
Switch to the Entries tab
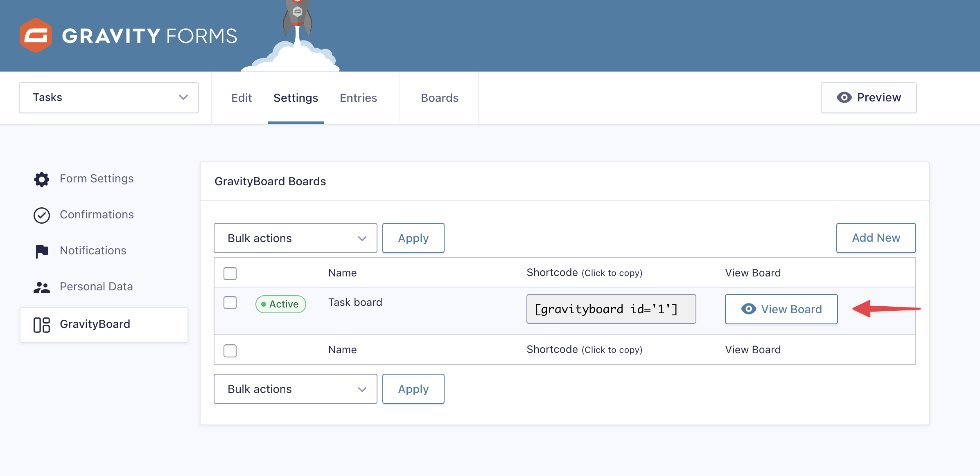[x=359, y=98]
